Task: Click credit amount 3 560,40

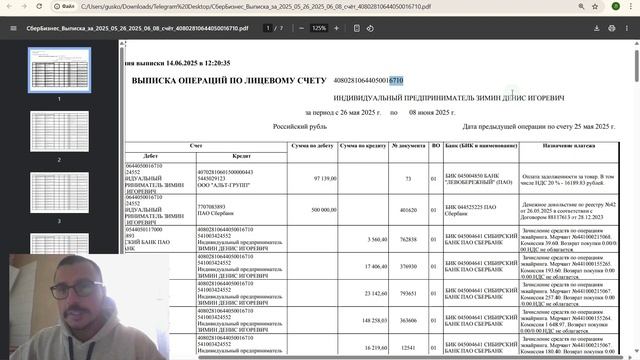Action: pyautogui.click(x=377, y=239)
